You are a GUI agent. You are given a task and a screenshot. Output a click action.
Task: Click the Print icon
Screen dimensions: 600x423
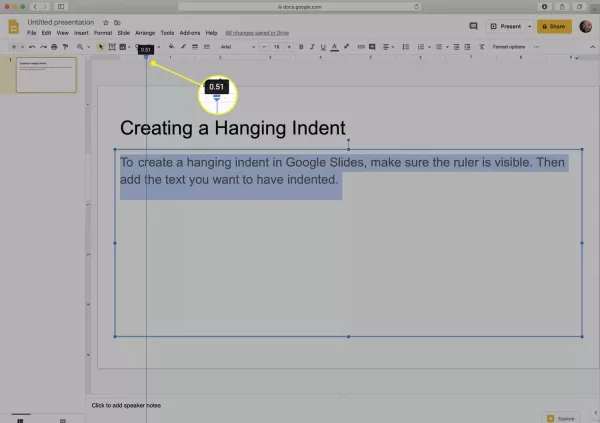[x=54, y=47]
